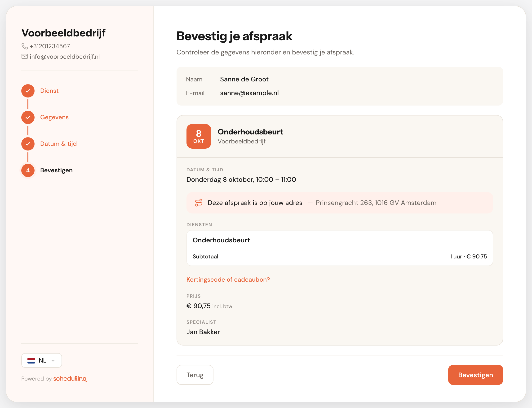Viewport: 532px width, 408px height.
Task: Click the Subtotaal label
Action: 205,257
